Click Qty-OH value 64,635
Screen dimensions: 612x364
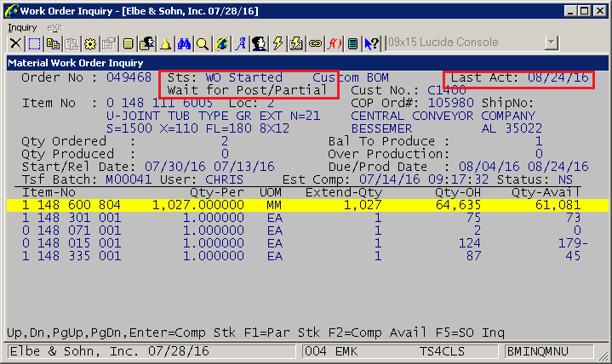click(458, 205)
